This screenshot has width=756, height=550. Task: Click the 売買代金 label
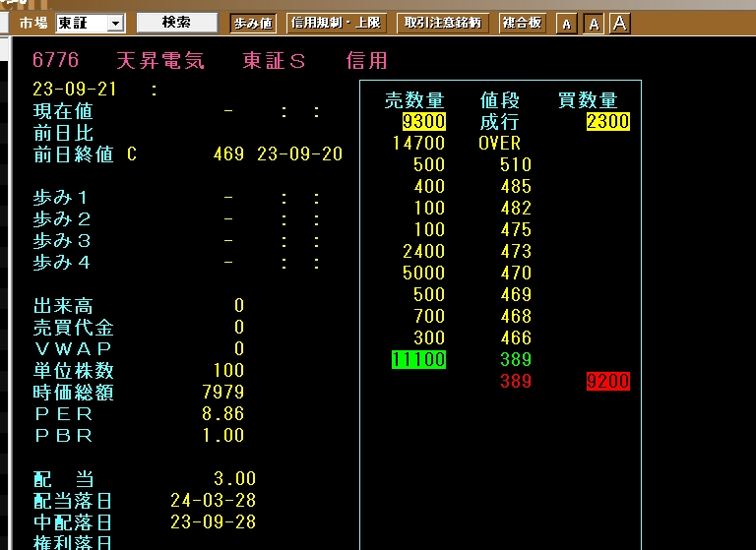point(73,328)
